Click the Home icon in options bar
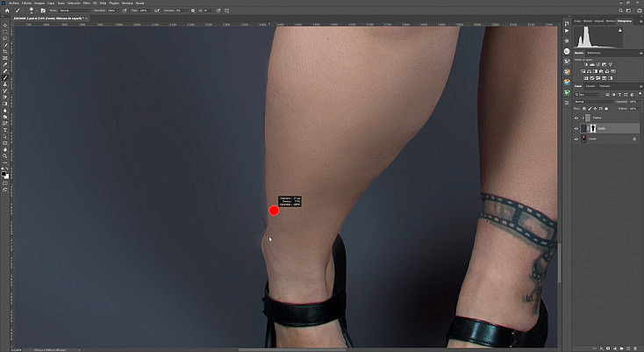Viewport: 644px width, 352px height. 7,11
